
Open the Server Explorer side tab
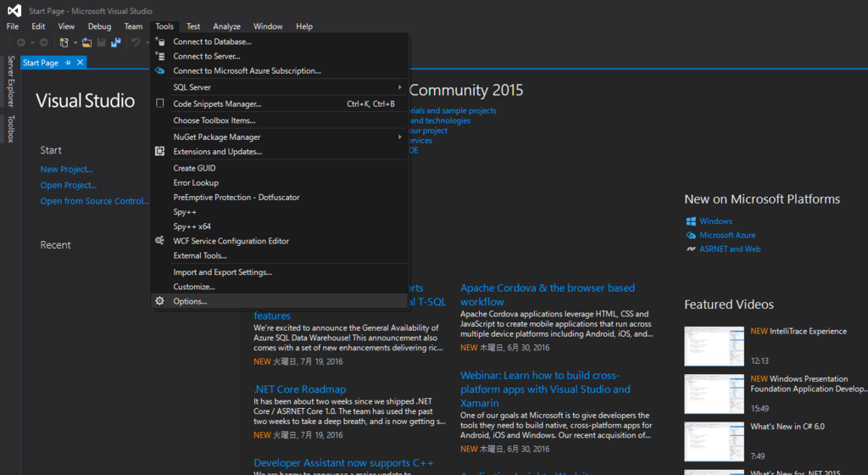pyautogui.click(x=10, y=81)
